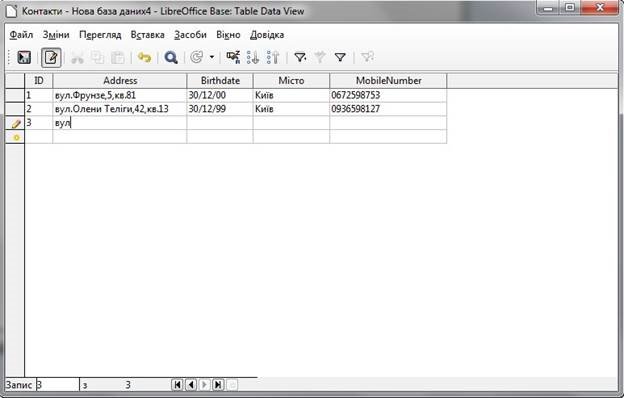This screenshot has height=398, width=624.
Task: Click the Cut scissors icon
Action: pos(77,58)
